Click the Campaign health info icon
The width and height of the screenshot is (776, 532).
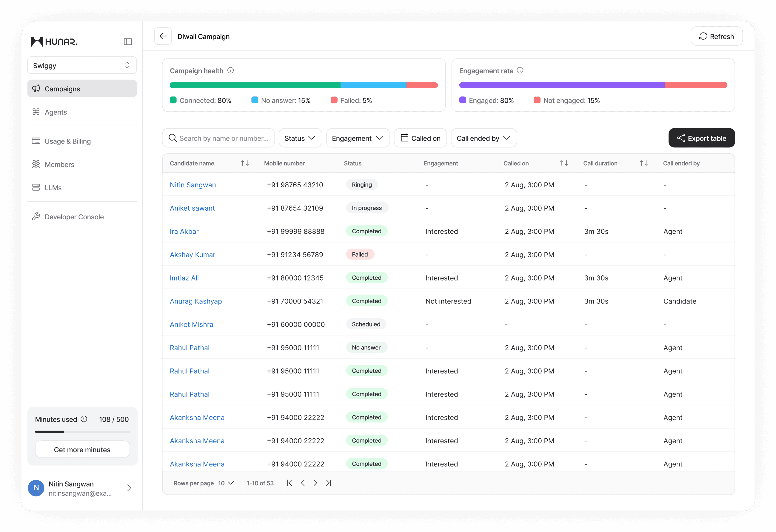coord(230,70)
